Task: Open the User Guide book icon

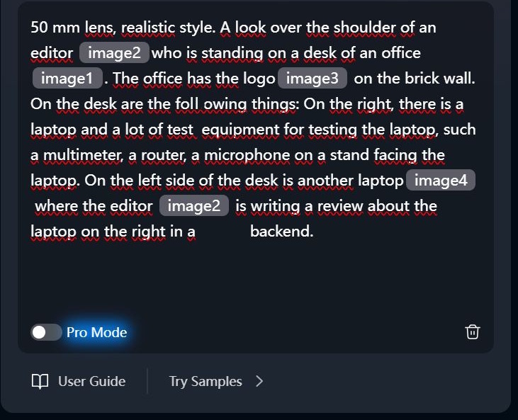Action: tap(40, 381)
